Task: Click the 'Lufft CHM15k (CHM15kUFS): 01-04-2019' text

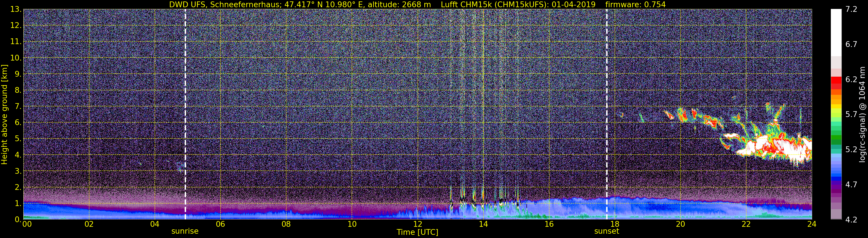Action: click(518, 4)
